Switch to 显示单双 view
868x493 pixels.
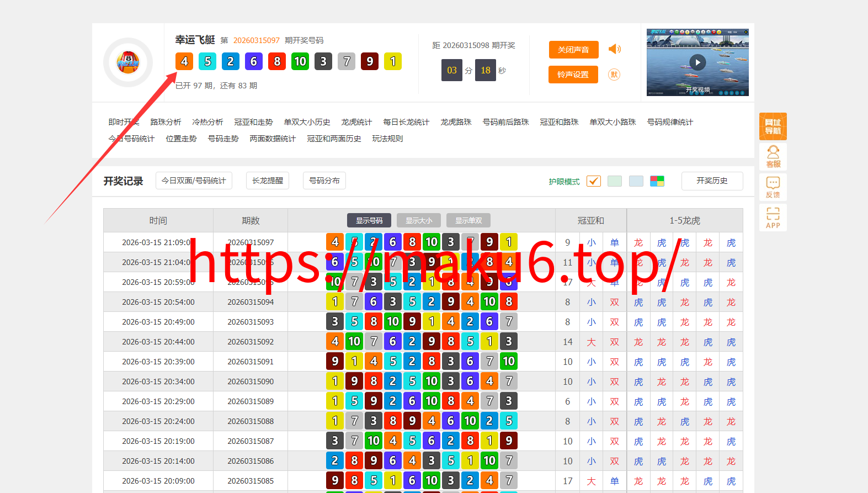coord(468,220)
